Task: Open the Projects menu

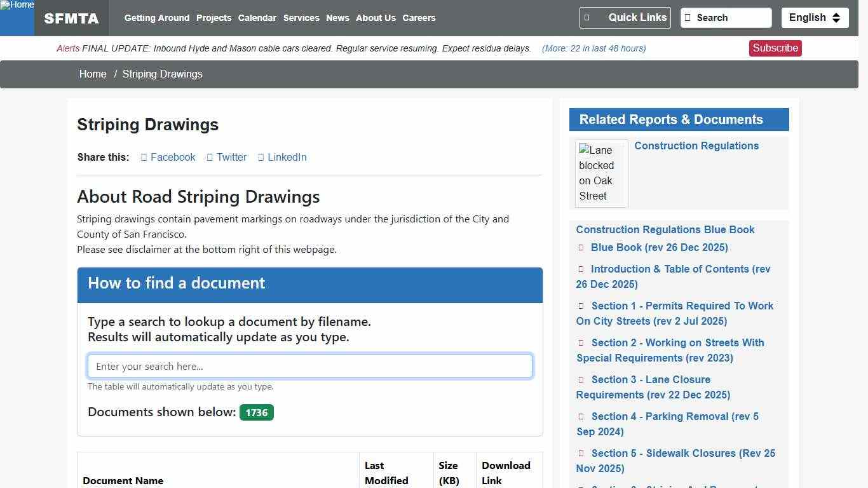Action: coord(214,18)
